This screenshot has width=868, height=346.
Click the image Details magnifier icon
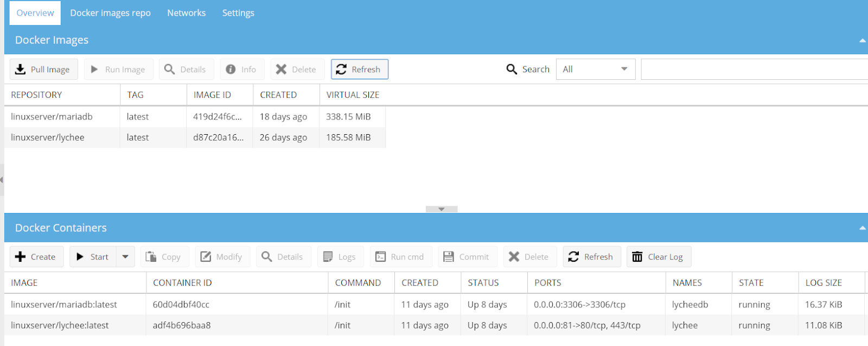[169, 70]
